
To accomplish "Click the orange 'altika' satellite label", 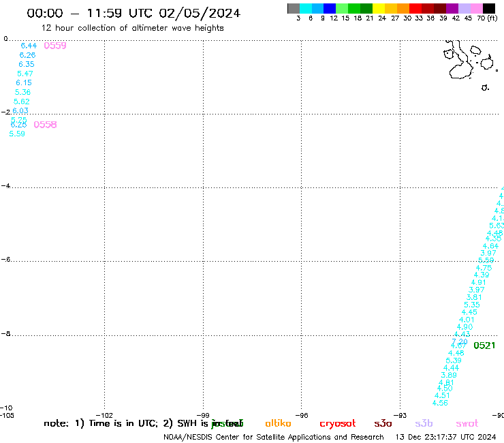I will (x=278, y=423).
